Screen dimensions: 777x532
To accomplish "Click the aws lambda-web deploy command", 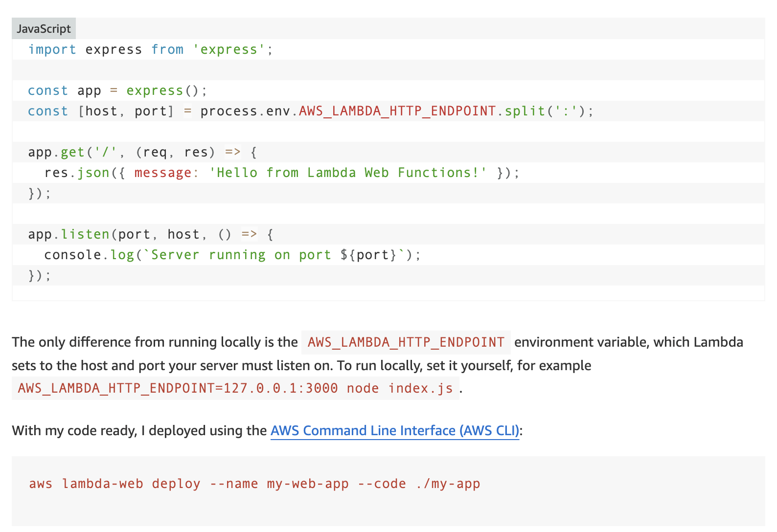I will point(254,484).
